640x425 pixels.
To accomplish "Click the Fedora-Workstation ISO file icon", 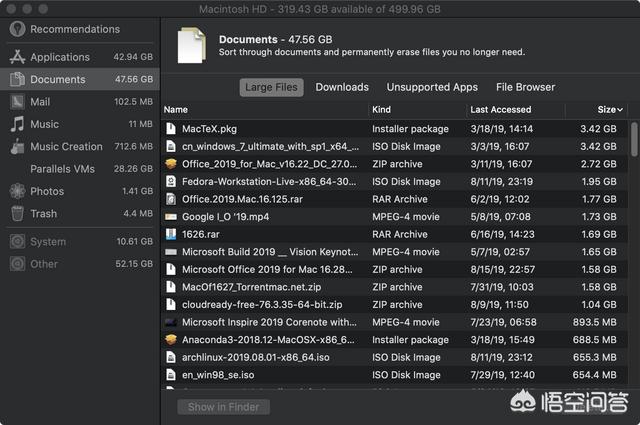I will tap(171, 181).
